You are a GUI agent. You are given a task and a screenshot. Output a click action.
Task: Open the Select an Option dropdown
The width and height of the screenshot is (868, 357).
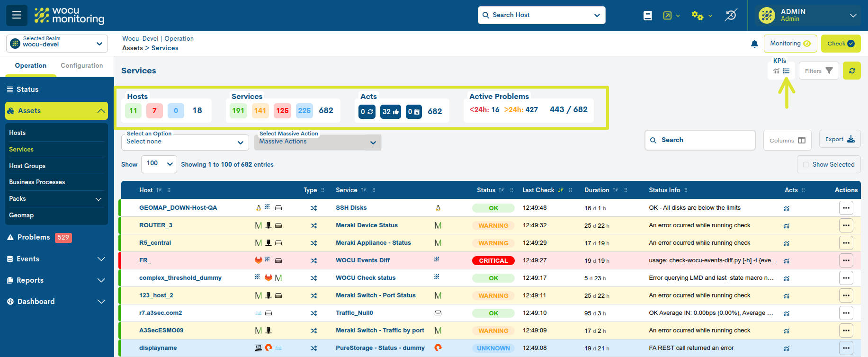pyautogui.click(x=185, y=142)
